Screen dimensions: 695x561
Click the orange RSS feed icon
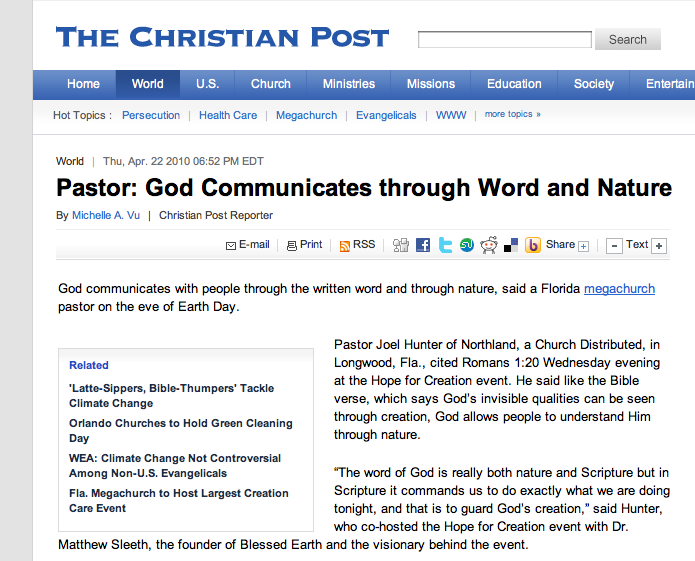(344, 245)
